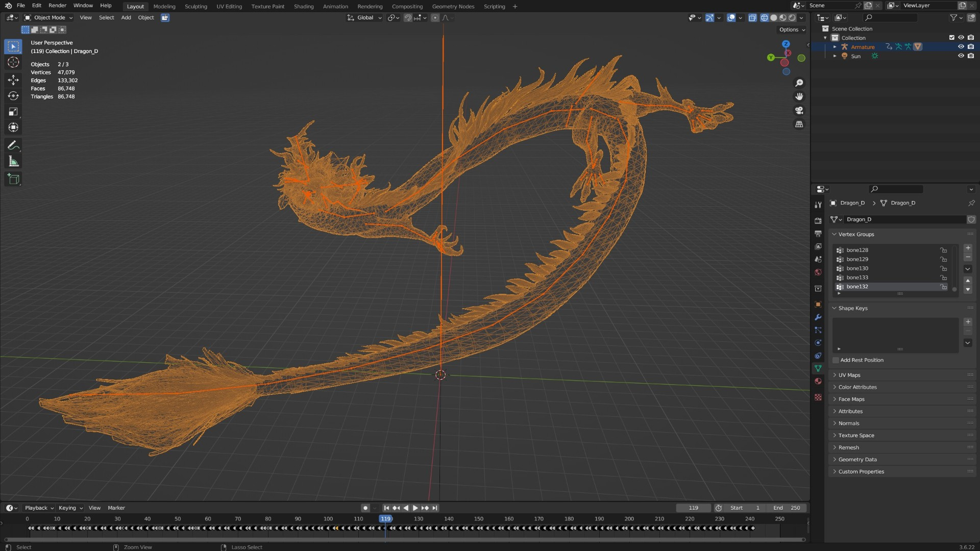
Task: Open the Render properties tab
Action: point(818,221)
